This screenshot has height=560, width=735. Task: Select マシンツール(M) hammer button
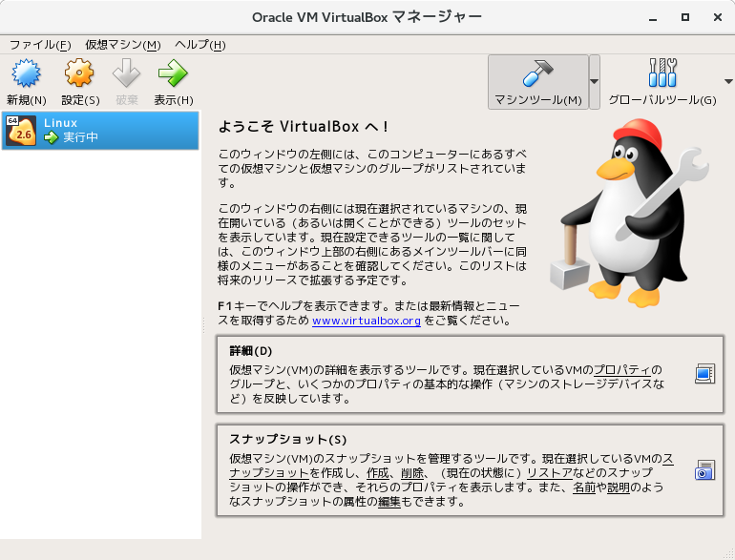538,82
